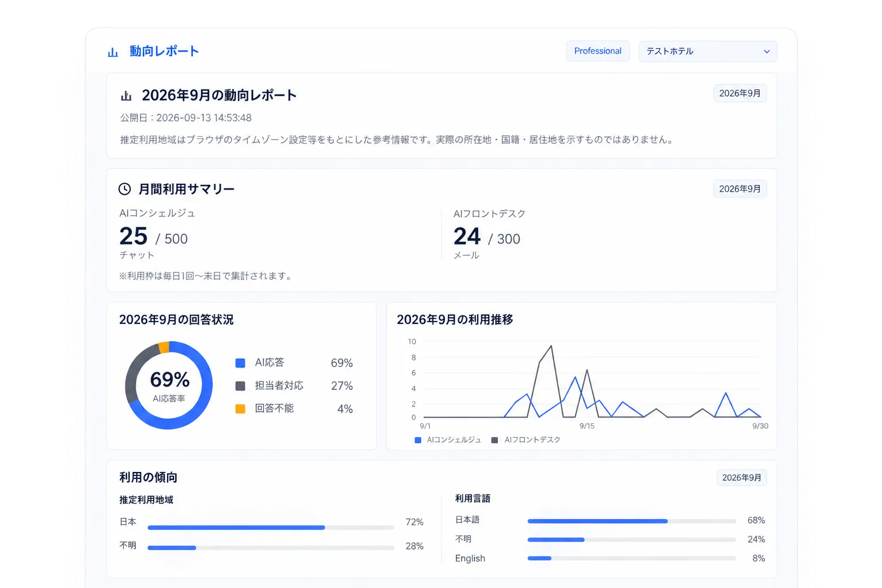Click the 動向レポート page title
The width and height of the screenshot is (882, 588).
click(164, 51)
